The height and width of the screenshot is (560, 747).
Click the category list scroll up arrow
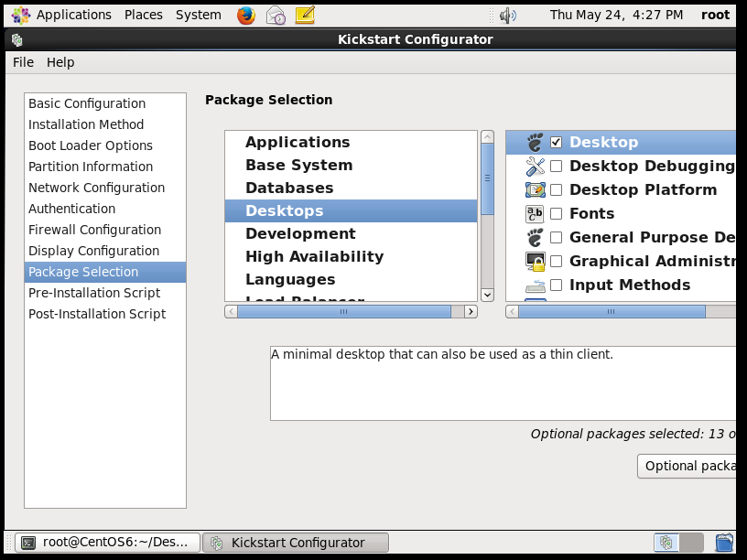coord(487,137)
